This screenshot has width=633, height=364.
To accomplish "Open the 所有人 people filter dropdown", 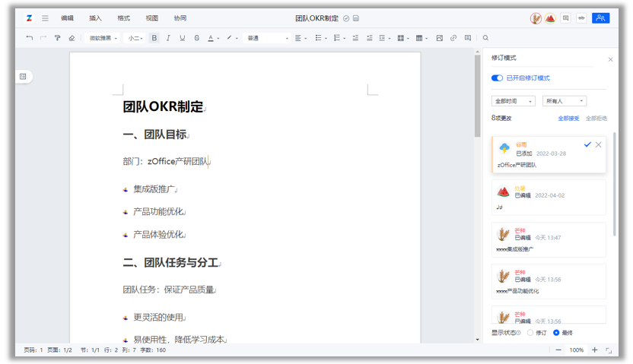I will click(565, 101).
